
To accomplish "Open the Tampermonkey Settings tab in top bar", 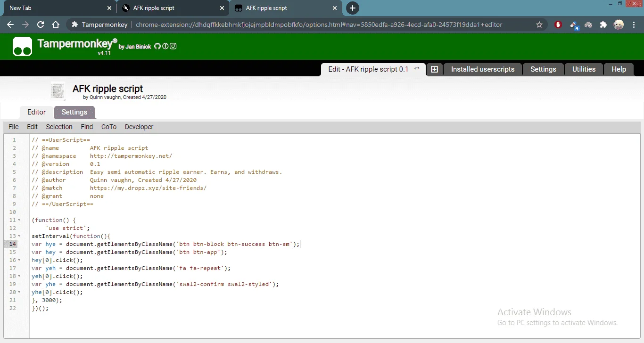I will pyautogui.click(x=543, y=69).
